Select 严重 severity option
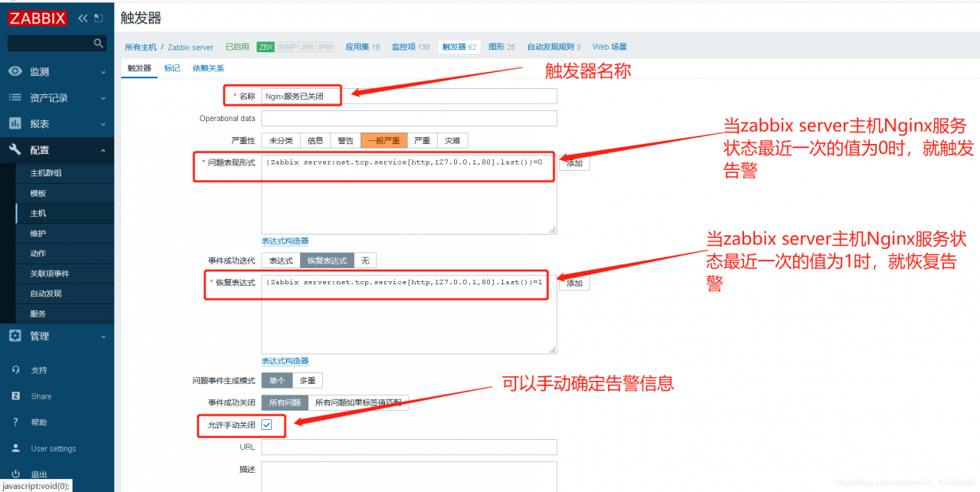The height and width of the screenshot is (492, 980). [x=422, y=140]
